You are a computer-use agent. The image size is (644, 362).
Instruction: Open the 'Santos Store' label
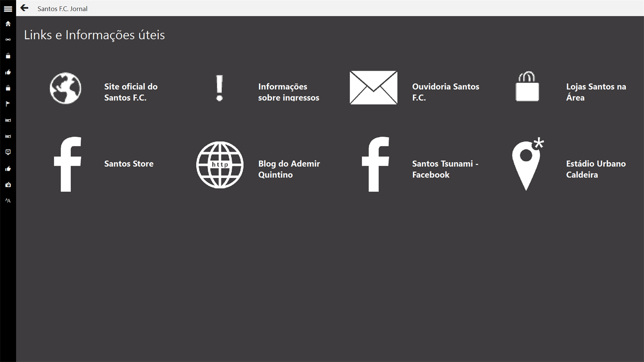click(x=129, y=164)
